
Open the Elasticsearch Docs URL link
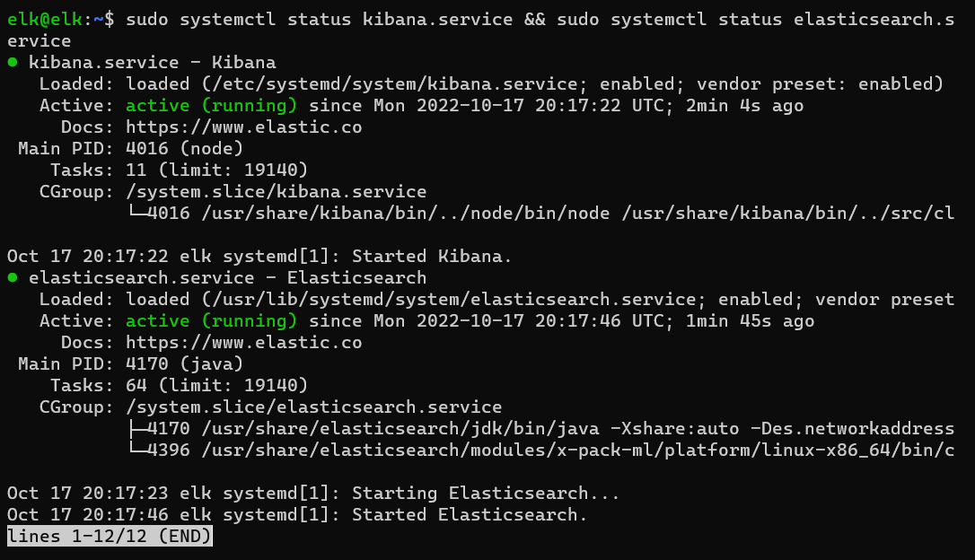click(x=244, y=343)
